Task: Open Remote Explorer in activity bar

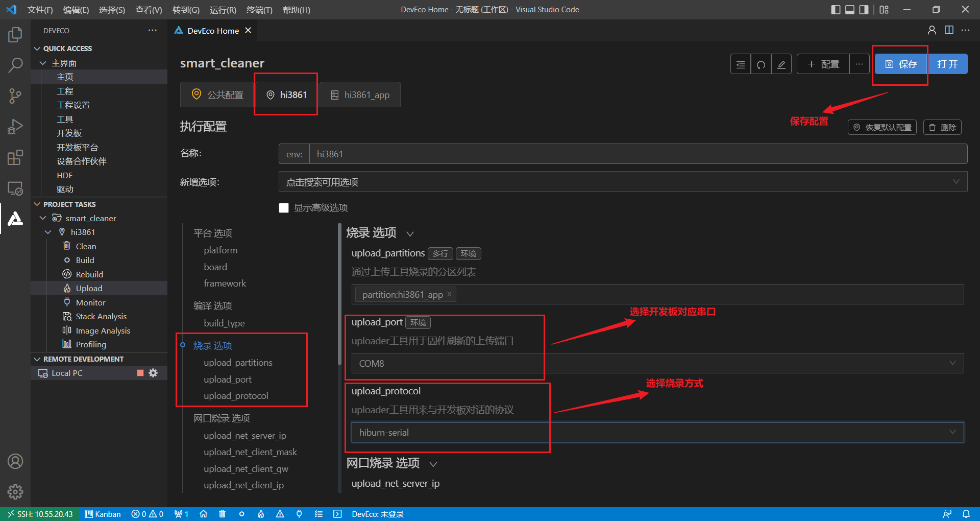Action: (15, 188)
